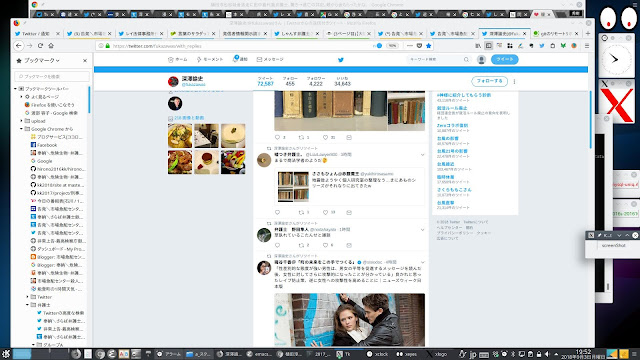Open Notifications in the Twitter nav
The width and height of the screenshot is (640, 360).
(240, 59)
